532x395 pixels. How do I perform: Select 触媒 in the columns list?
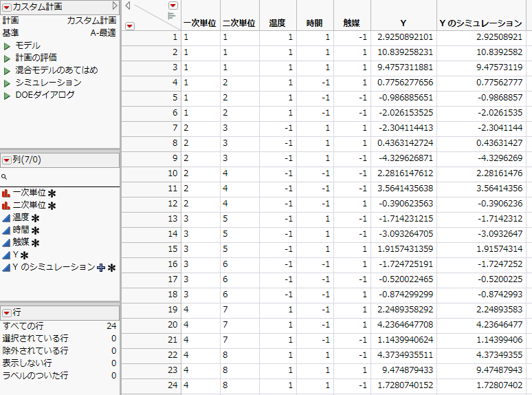point(21,242)
